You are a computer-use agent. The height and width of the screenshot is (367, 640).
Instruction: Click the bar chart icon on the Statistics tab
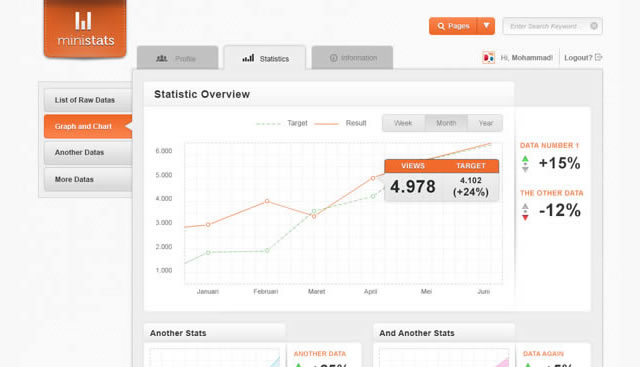tap(248, 58)
